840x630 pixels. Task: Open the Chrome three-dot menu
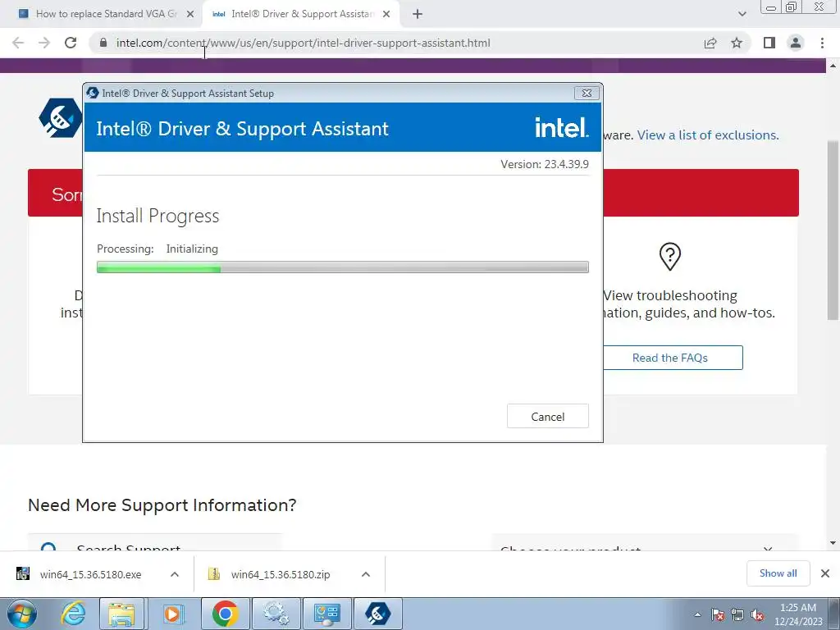tap(822, 43)
